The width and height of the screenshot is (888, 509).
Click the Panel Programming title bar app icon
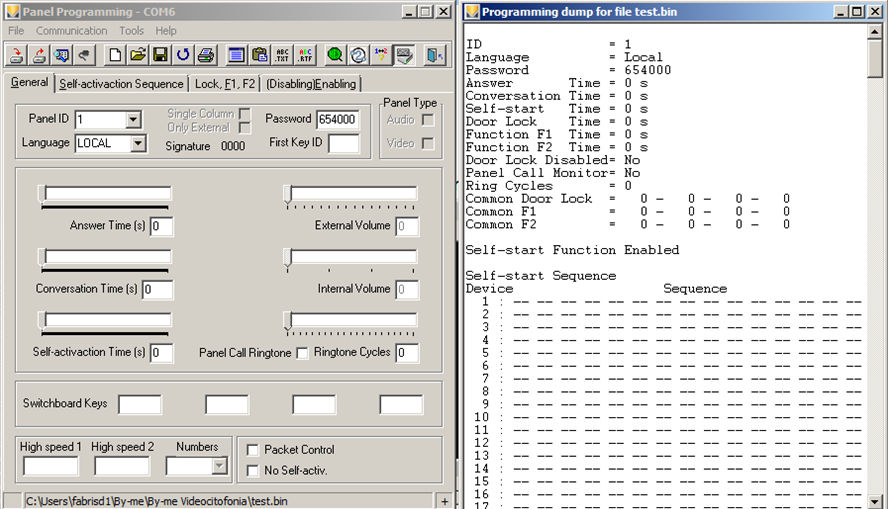pos(12,11)
